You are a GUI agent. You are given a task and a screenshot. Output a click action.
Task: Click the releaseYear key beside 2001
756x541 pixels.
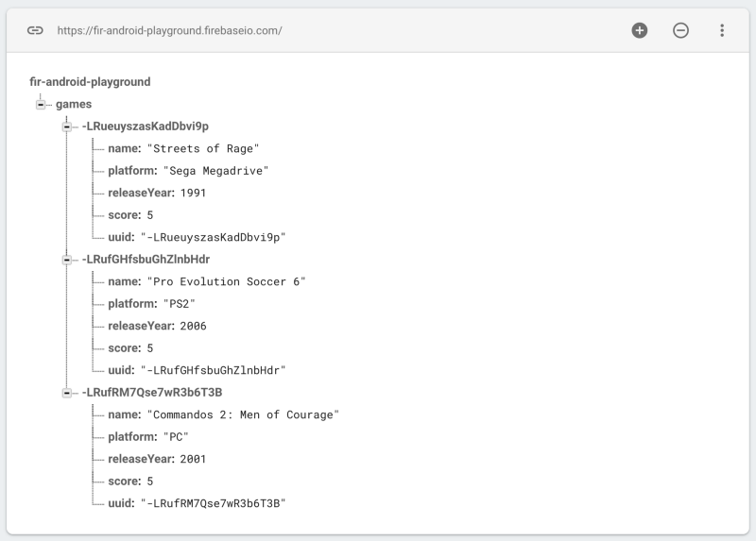[141, 459]
